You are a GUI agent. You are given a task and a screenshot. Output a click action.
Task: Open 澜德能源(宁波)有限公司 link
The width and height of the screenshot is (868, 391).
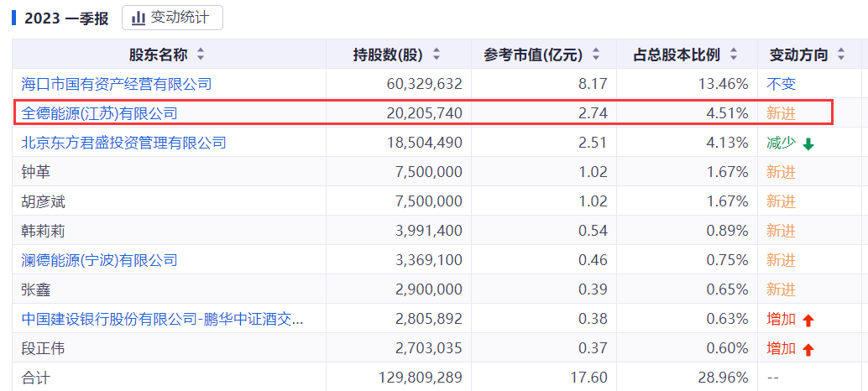[99, 260]
